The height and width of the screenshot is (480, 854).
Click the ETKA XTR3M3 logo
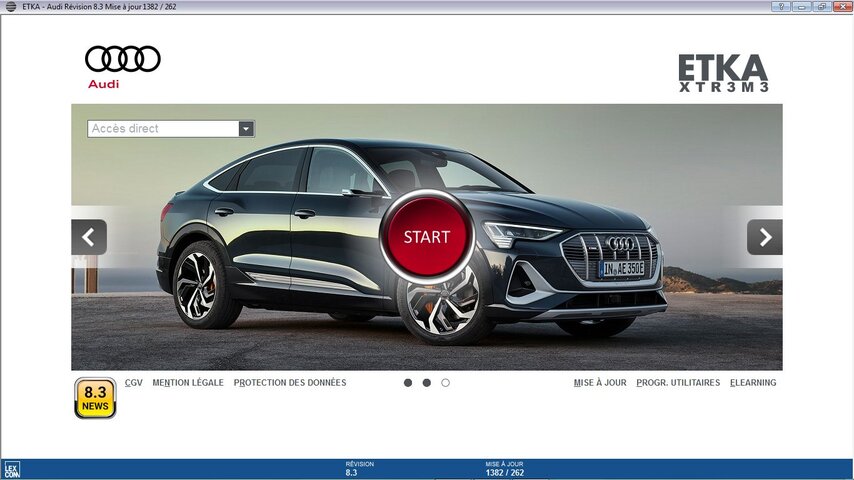coord(723,73)
